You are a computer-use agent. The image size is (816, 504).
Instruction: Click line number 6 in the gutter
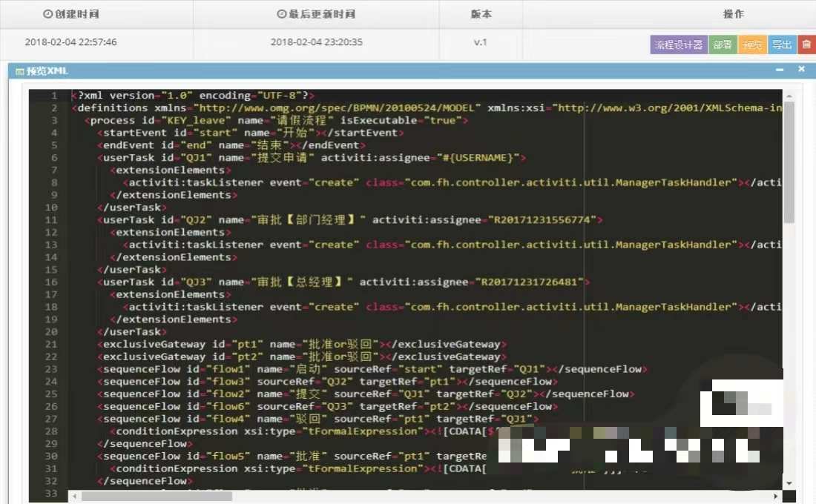[x=53, y=158]
